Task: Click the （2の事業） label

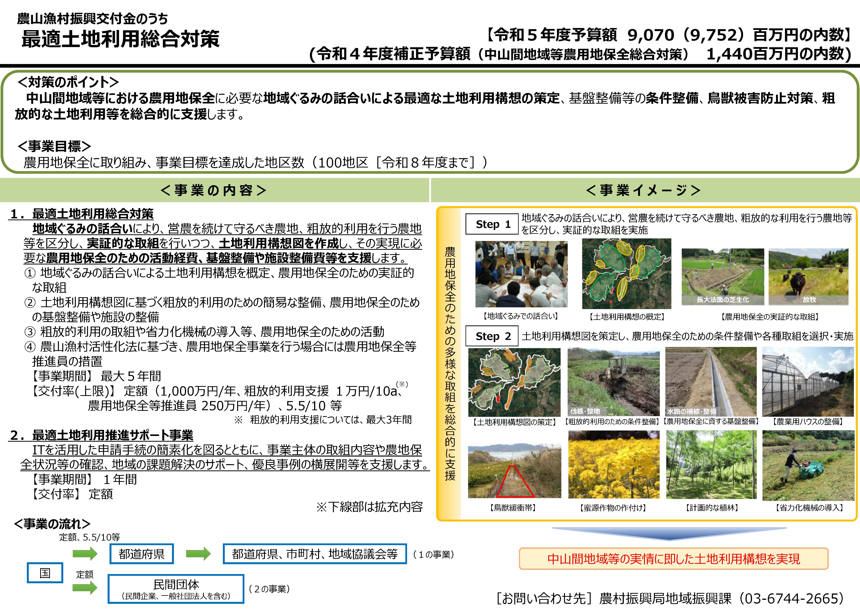Action: 269,589
